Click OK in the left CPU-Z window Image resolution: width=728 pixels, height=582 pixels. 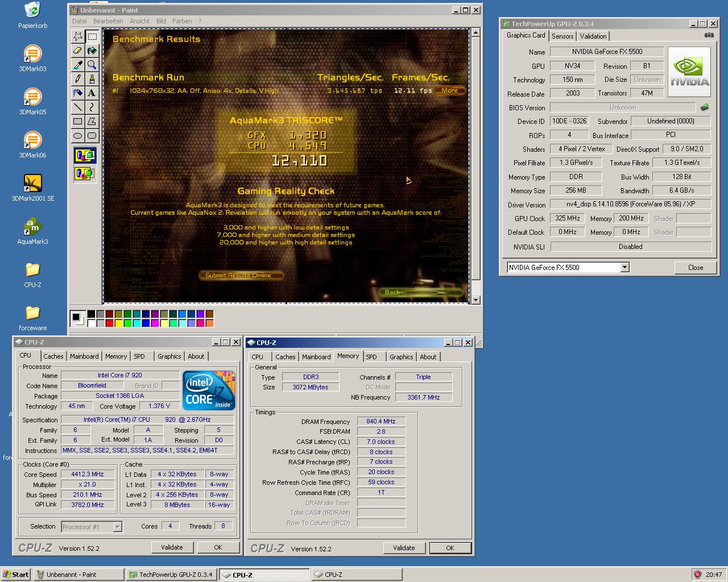pos(218,547)
